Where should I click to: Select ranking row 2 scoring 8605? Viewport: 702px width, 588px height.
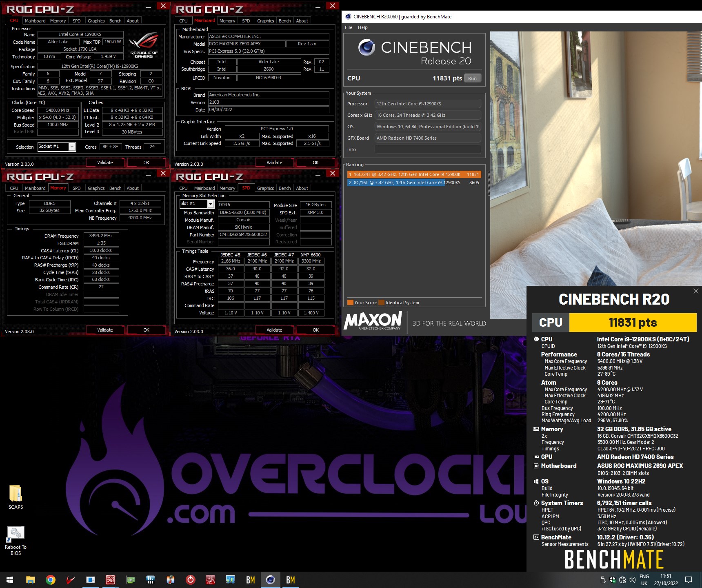[x=414, y=183]
